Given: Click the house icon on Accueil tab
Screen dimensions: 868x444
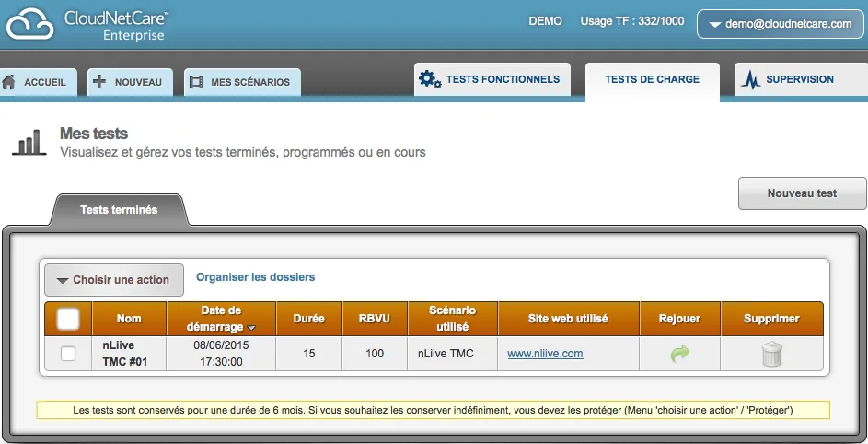Looking at the screenshot, I should [9, 81].
